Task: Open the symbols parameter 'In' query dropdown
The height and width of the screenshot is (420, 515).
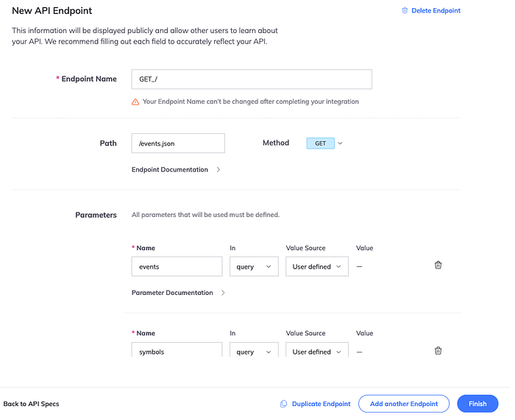Action: tap(254, 351)
